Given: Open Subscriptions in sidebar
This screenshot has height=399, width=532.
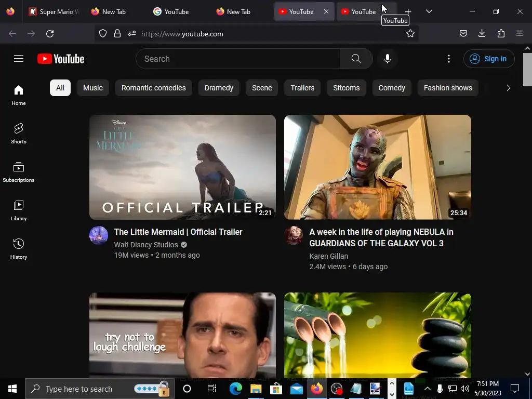Looking at the screenshot, I should click(x=19, y=172).
